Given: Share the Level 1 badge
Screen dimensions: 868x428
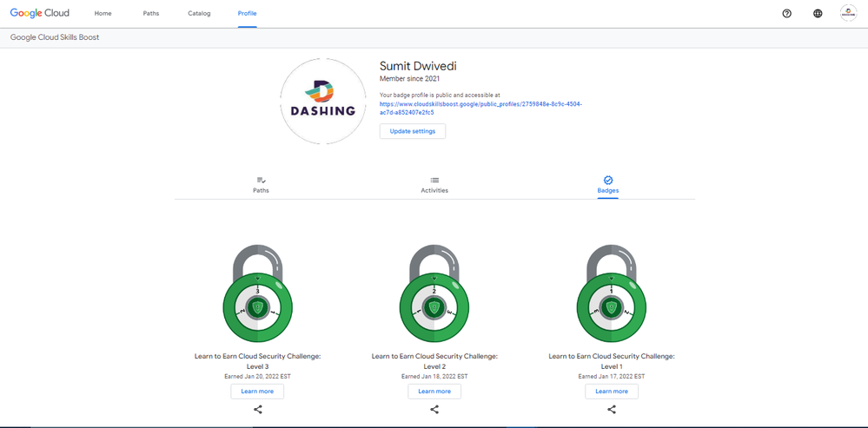Looking at the screenshot, I should pos(612,410).
